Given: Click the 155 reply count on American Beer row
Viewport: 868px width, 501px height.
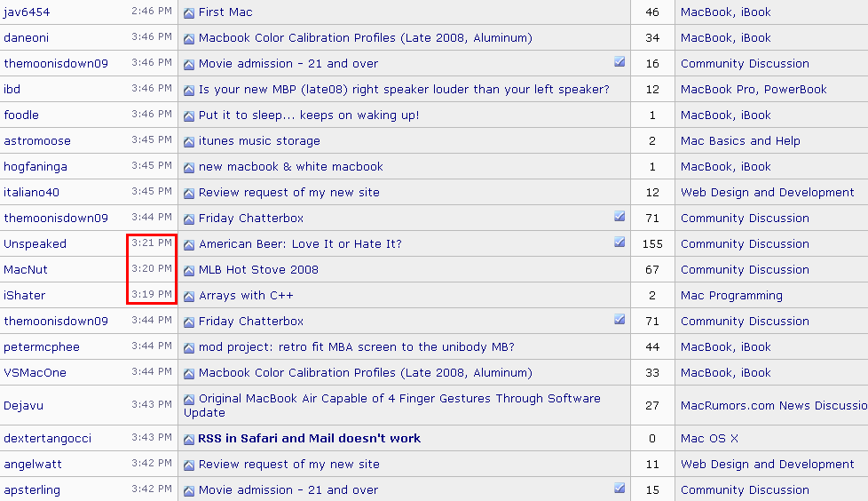Looking at the screenshot, I should click(652, 244).
